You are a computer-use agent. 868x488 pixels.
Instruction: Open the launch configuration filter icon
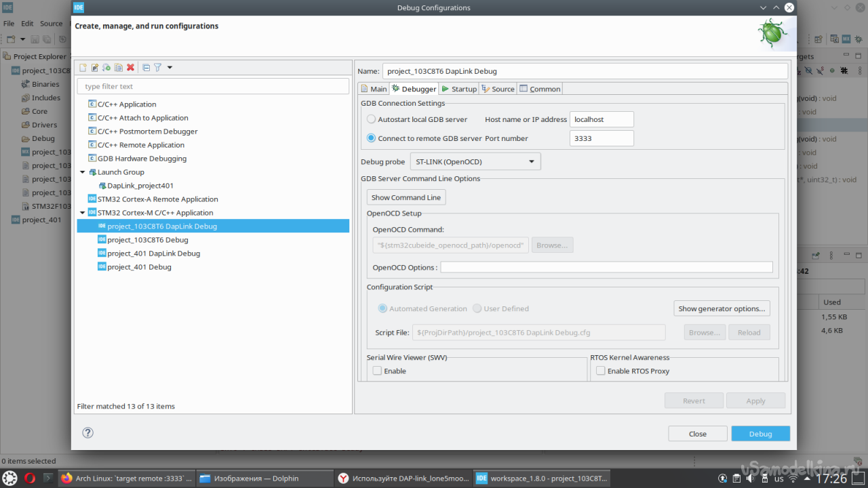(x=157, y=68)
